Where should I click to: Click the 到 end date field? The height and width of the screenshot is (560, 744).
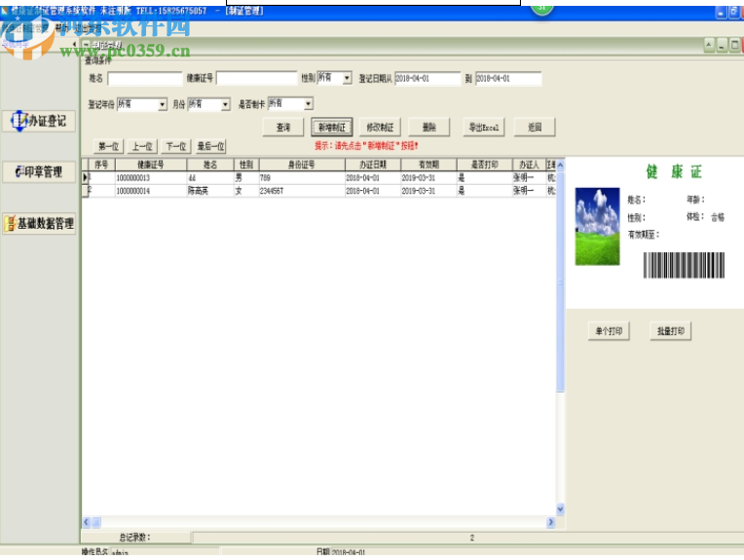(x=508, y=78)
